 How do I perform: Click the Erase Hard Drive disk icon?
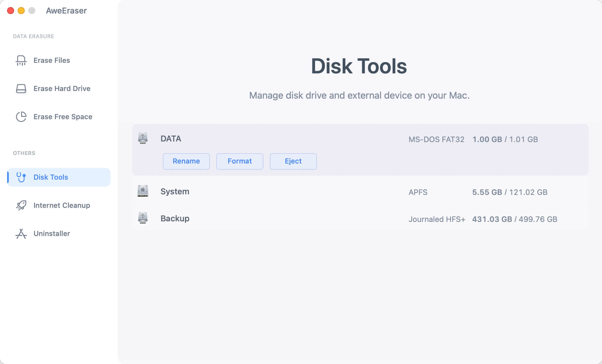coord(21,89)
